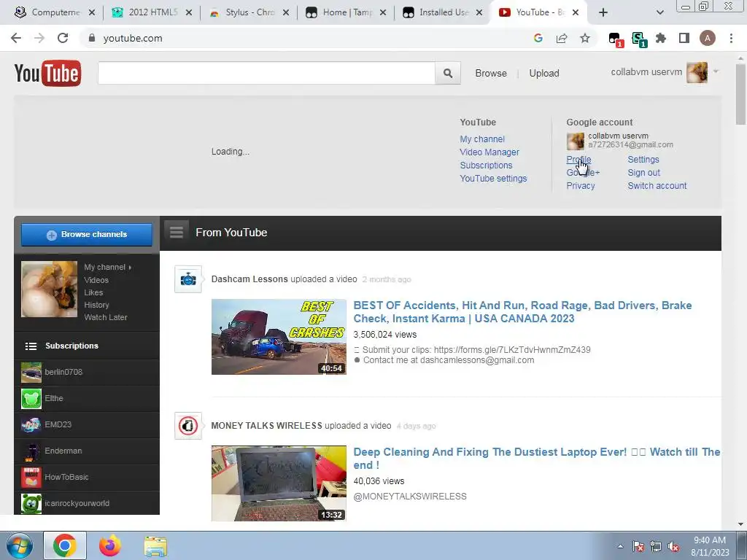Open the Tampermonkey extension icon
747x560 pixels.
point(615,39)
